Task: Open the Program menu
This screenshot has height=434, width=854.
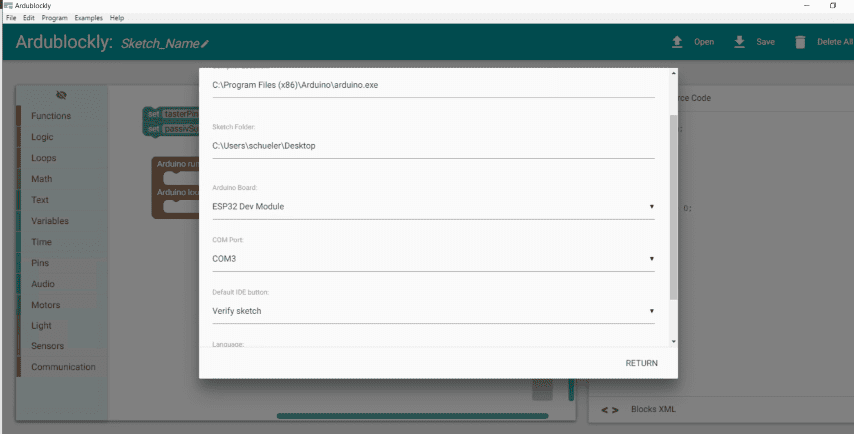Action: tap(56, 18)
